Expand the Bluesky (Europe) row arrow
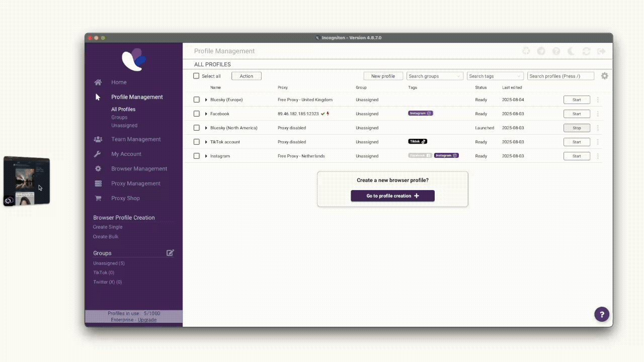 click(206, 100)
